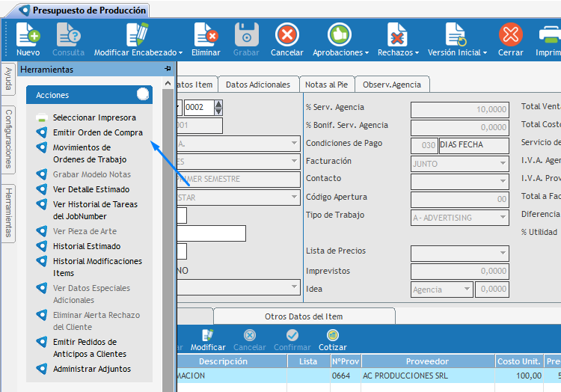Click Historial Estimado in Acciones list
Viewport: 561px width, 392px height.
(87, 246)
